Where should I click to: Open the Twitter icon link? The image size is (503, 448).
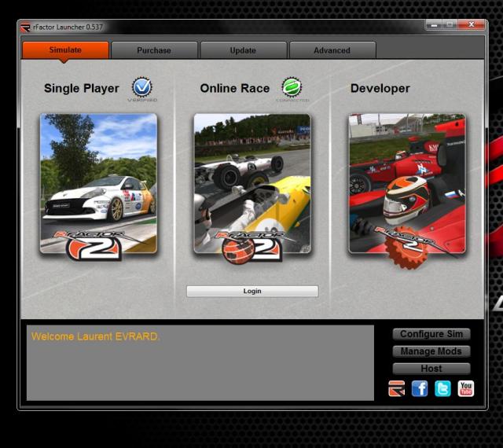point(442,388)
